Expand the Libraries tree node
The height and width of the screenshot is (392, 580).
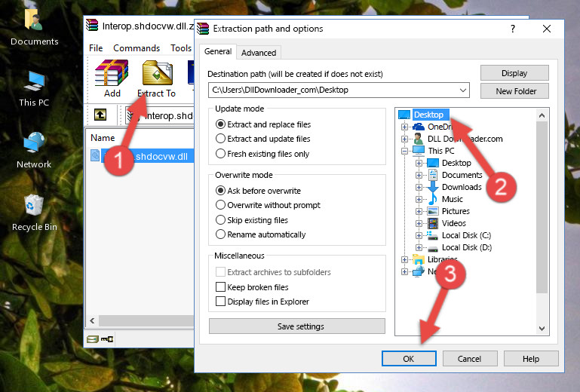[x=404, y=259]
